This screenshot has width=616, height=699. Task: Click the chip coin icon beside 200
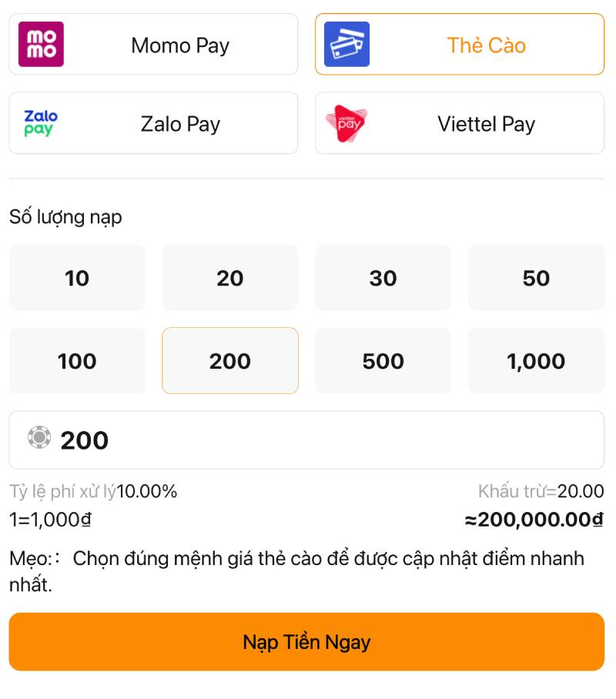point(38,438)
